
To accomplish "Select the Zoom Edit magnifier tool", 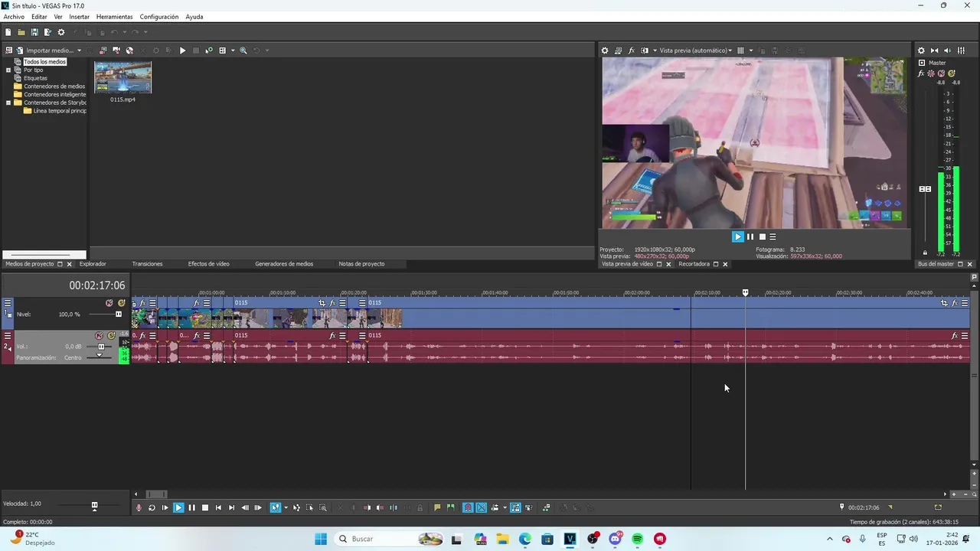I will click(323, 507).
